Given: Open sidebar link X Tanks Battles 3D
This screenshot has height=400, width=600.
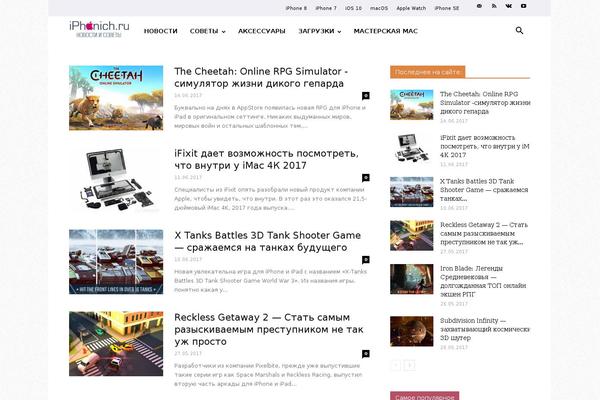Looking at the screenshot, I should tap(484, 190).
